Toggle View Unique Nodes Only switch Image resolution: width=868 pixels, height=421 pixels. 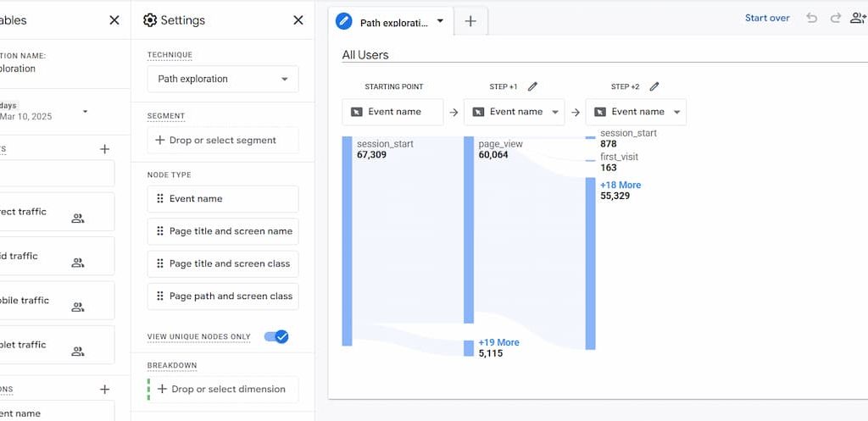276,336
